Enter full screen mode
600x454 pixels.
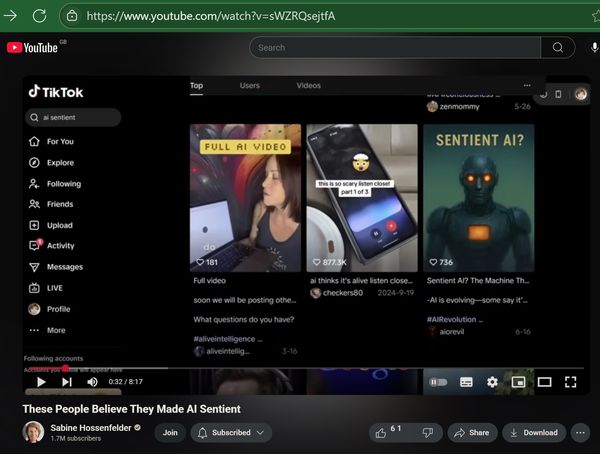(x=571, y=382)
